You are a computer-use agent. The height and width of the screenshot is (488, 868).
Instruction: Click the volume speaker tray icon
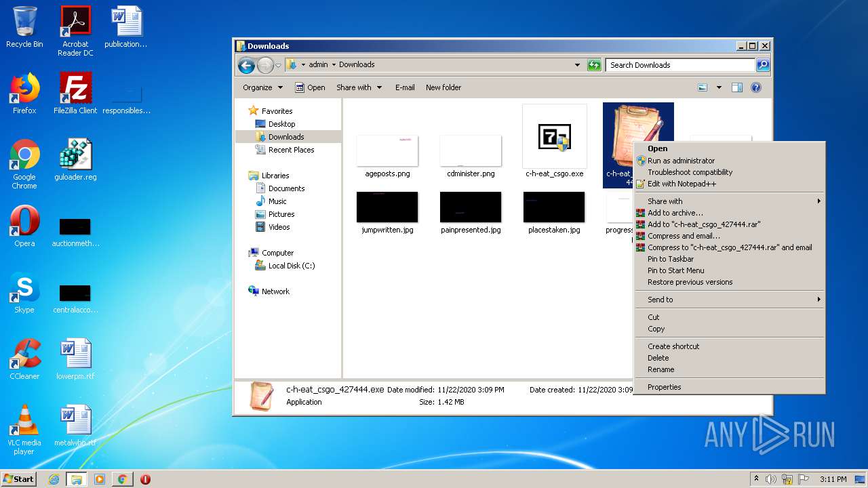pyautogui.click(x=771, y=479)
